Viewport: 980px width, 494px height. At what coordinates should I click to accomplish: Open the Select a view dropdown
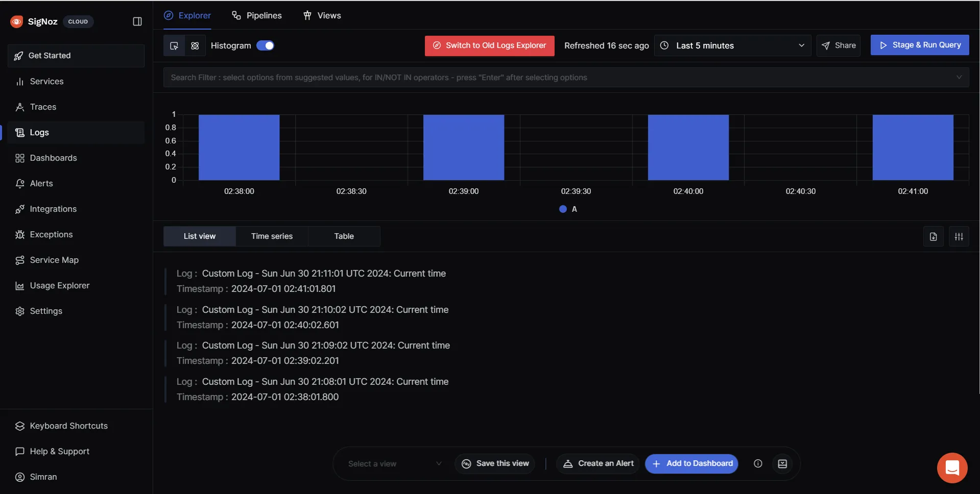click(x=394, y=464)
